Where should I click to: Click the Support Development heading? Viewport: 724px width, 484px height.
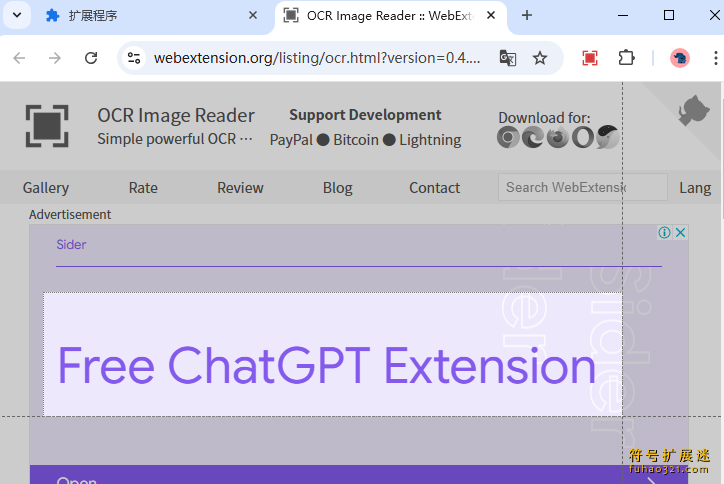pyautogui.click(x=365, y=115)
